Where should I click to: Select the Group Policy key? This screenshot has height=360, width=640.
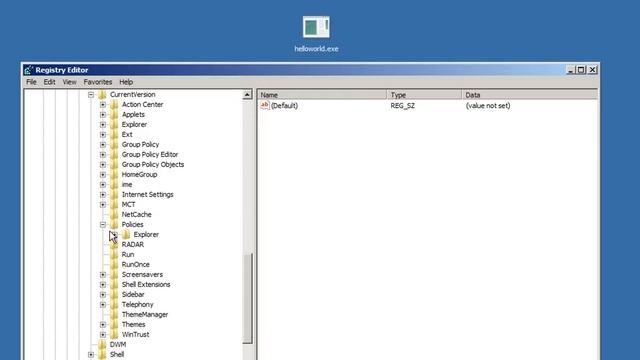pyautogui.click(x=140, y=144)
